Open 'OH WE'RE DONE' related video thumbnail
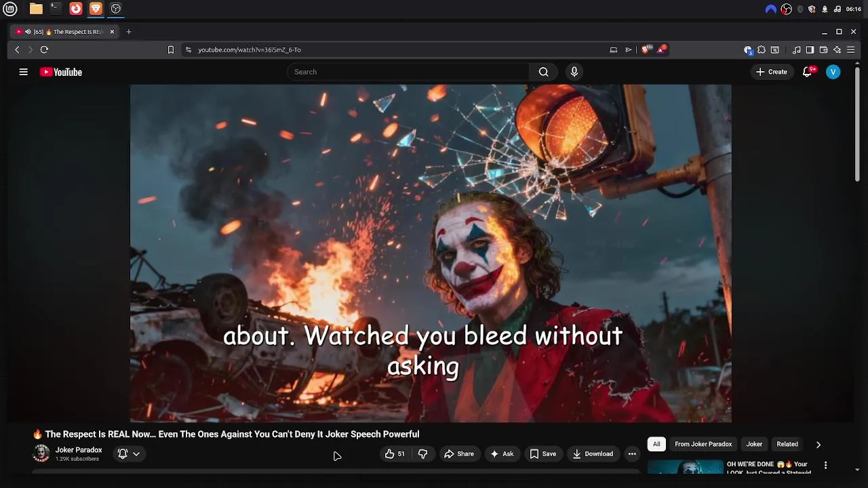Viewport: 868px width, 488px height. (686, 468)
